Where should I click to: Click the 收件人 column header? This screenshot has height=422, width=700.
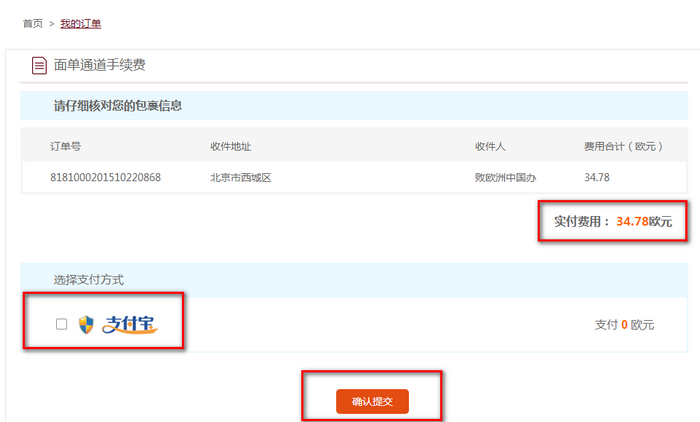point(491,147)
